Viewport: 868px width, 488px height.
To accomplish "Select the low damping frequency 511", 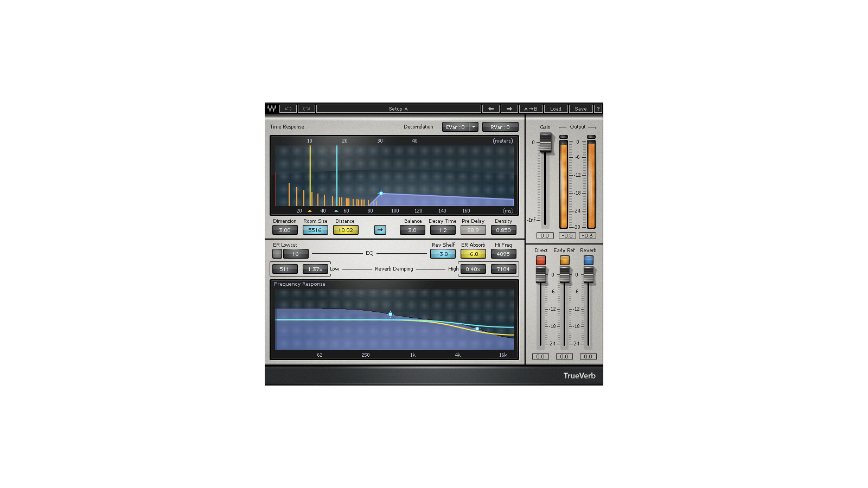I will point(285,269).
